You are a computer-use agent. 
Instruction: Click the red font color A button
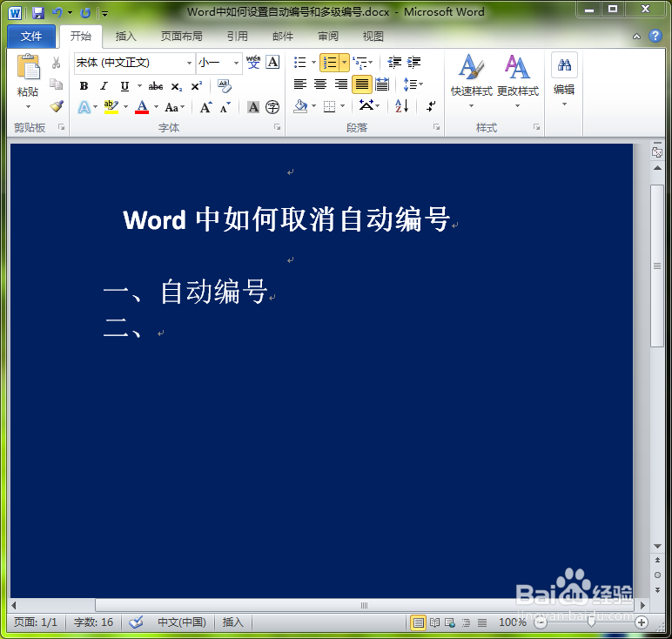[x=142, y=107]
